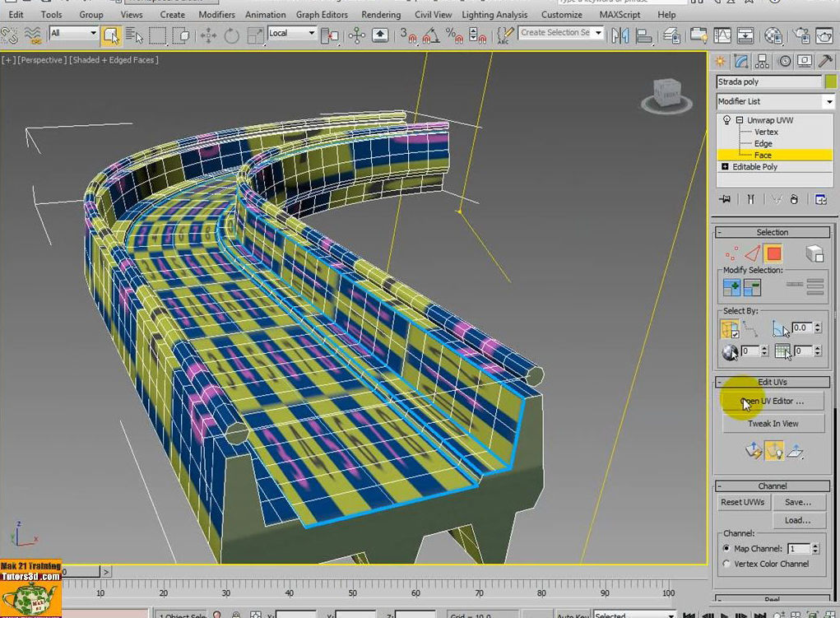This screenshot has height=618, width=840.
Task: Click the Save... channel button
Action: [x=798, y=502]
